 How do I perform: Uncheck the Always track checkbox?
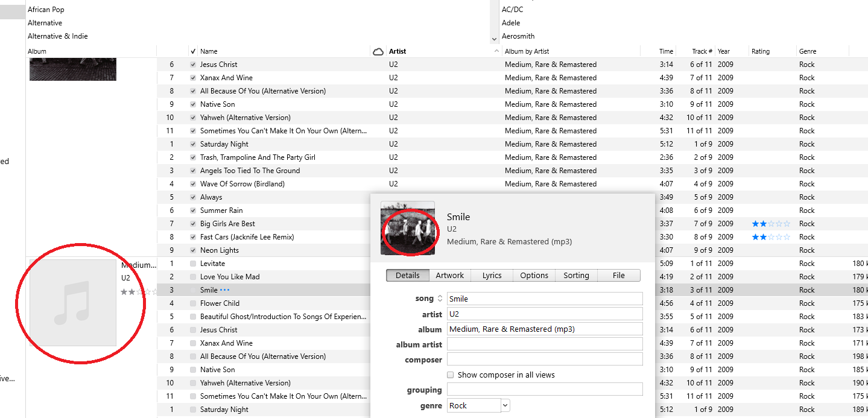click(193, 197)
